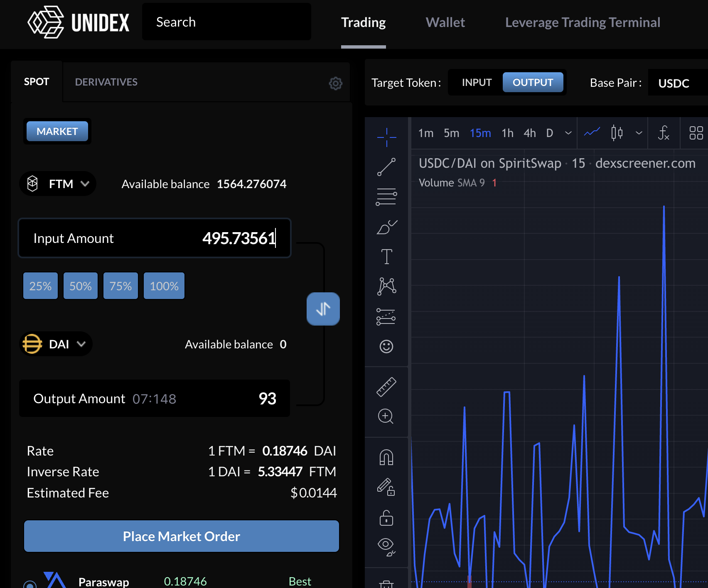Select the MARKET order type
The width and height of the screenshot is (708, 588).
(x=57, y=131)
